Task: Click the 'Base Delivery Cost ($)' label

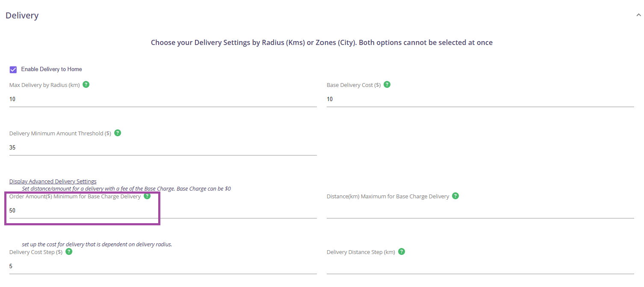Action: (354, 85)
